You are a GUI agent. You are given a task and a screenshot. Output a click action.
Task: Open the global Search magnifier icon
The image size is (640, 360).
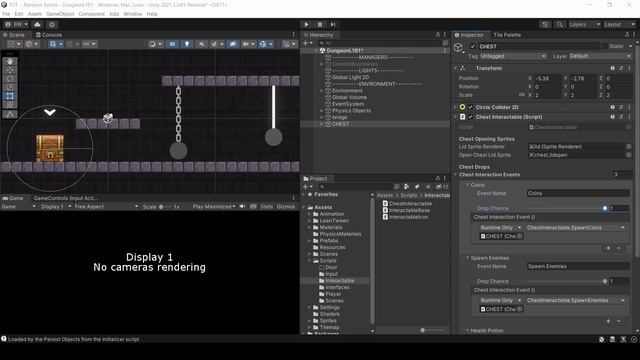pos(560,24)
